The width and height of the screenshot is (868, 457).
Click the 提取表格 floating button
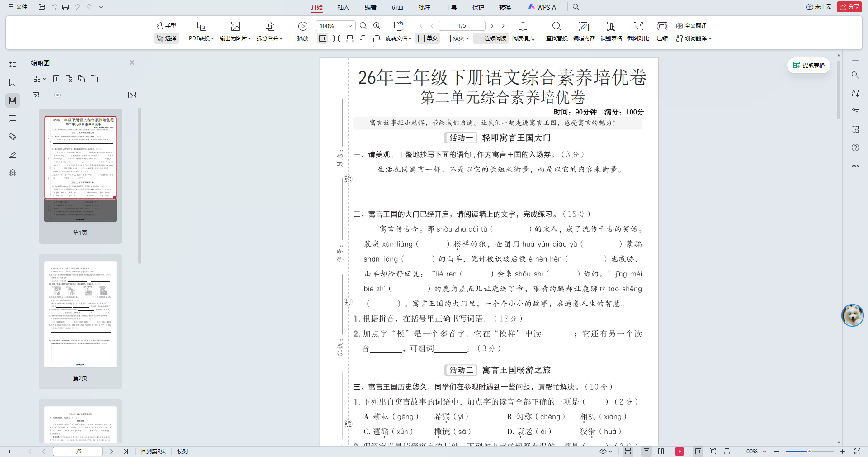808,65
